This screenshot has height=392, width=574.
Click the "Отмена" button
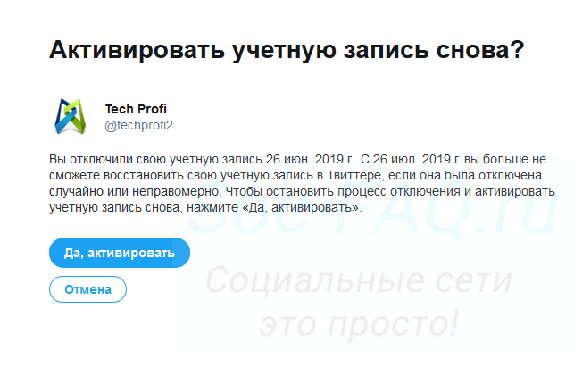[x=87, y=289]
